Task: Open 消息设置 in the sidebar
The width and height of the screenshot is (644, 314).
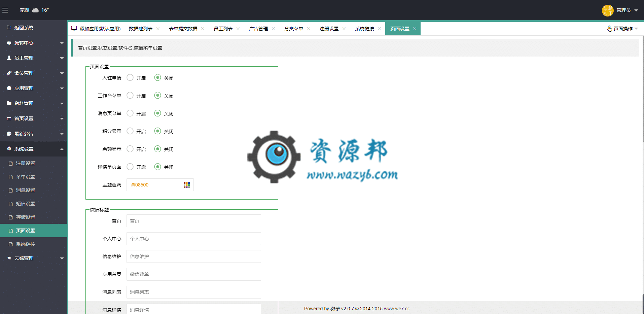Action: (x=34, y=190)
